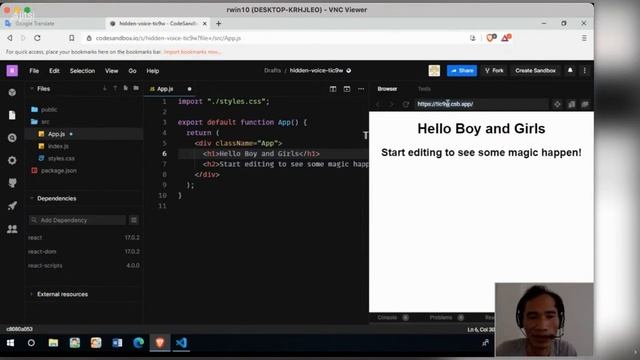Open the three-dot menu beside the bell

tap(584, 71)
